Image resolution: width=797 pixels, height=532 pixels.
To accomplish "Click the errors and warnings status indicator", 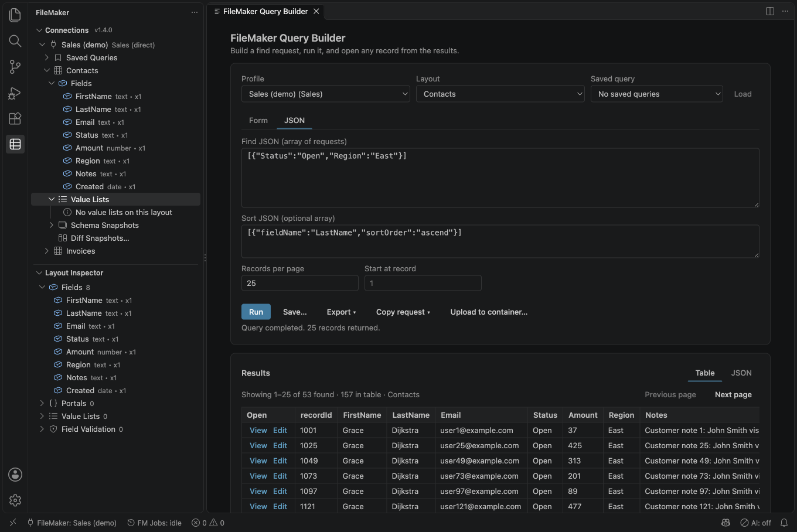I will pyautogui.click(x=208, y=523).
